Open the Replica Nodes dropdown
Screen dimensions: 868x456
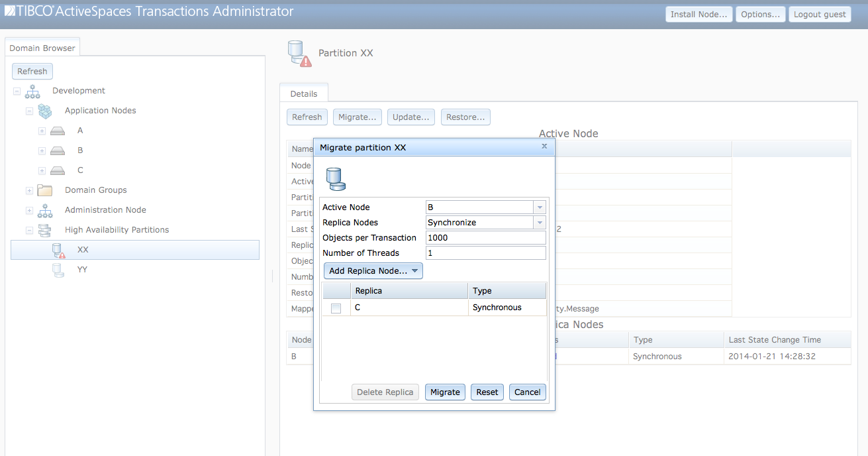click(x=540, y=223)
